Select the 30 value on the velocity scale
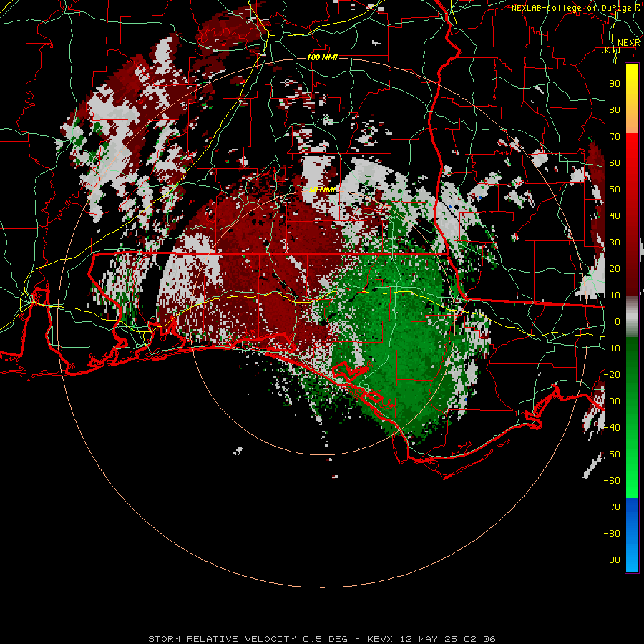 tap(615, 243)
